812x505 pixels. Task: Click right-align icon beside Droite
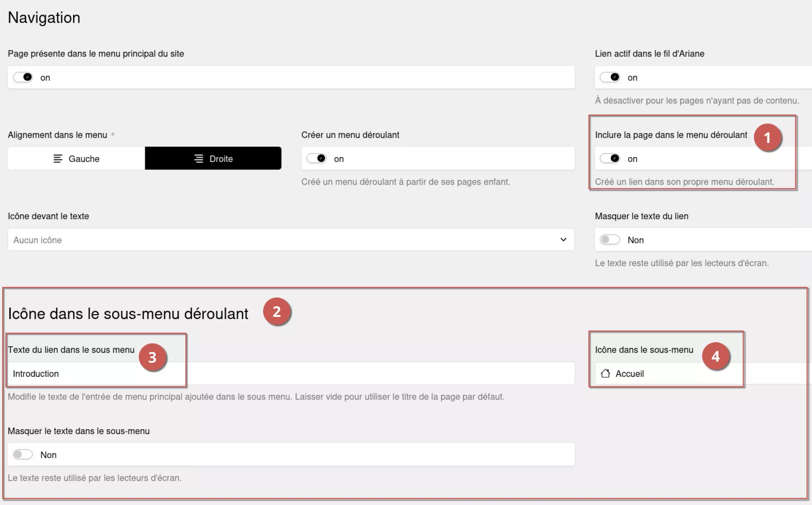pos(198,158)
